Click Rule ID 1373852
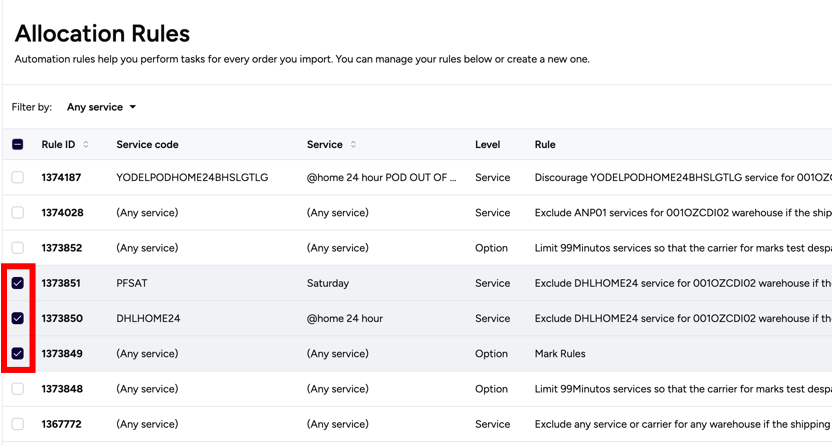832x446 pixels. [62, 248]
